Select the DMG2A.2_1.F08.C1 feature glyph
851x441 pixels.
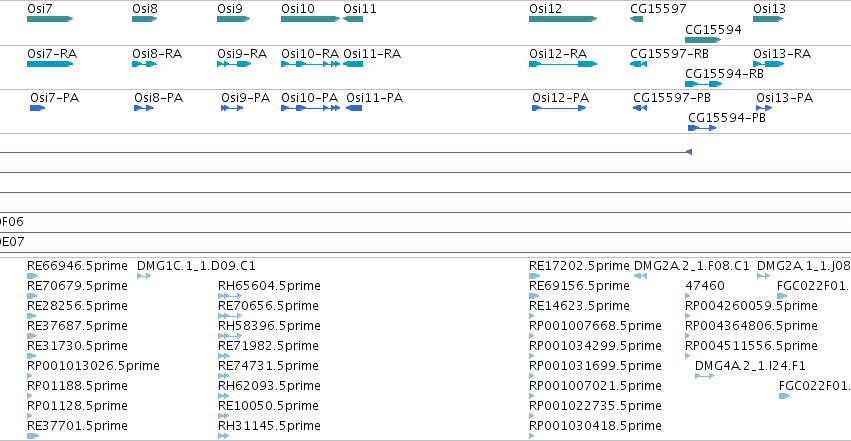640,276
